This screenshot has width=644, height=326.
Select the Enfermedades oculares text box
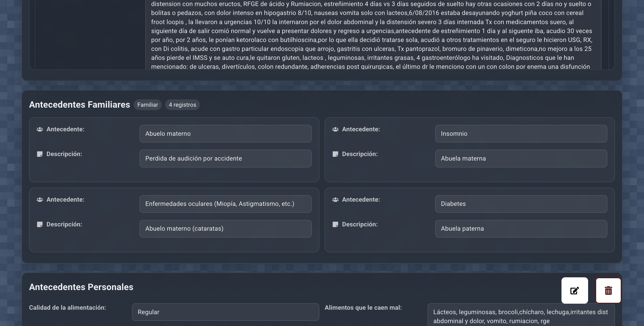(x=225, y=204)
